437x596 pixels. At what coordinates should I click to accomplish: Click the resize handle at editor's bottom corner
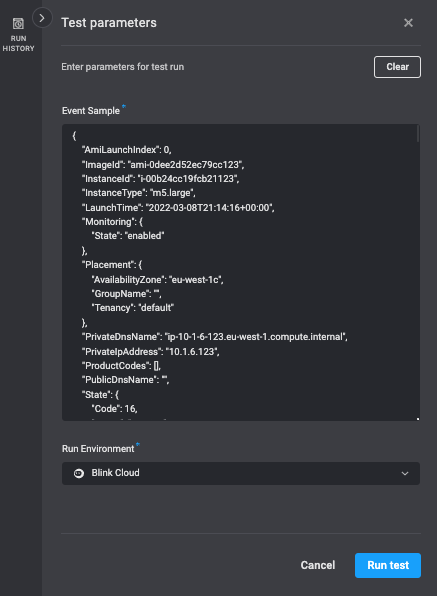tap(418, 419)
